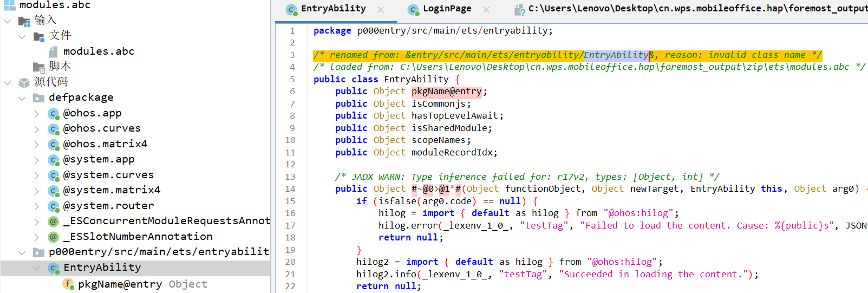The height and width of the screenshot is (293, 868).
Task: Click the pkgName@entry field icon
Action: pyautogui.click(x=68, y=284)
